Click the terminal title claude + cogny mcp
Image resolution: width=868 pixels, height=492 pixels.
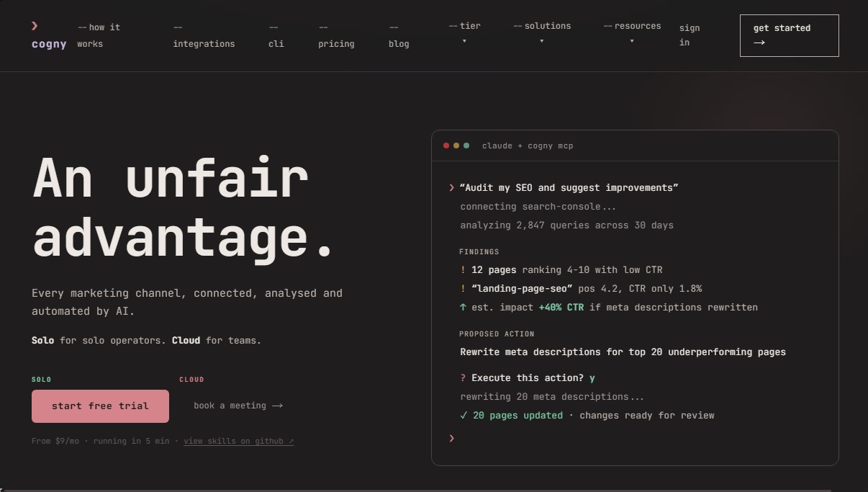coord(528,146)
